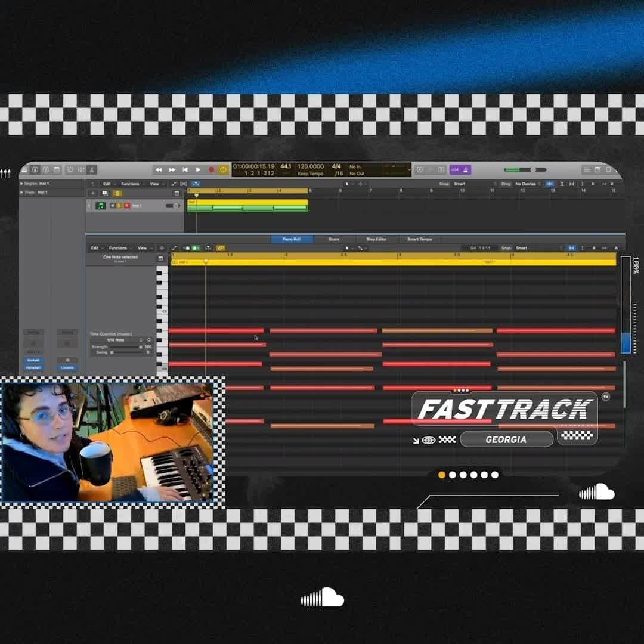Open Time Quantize 1/16 Note dropdown
Viewport: 644px width, 644px height.
point(117,340)
